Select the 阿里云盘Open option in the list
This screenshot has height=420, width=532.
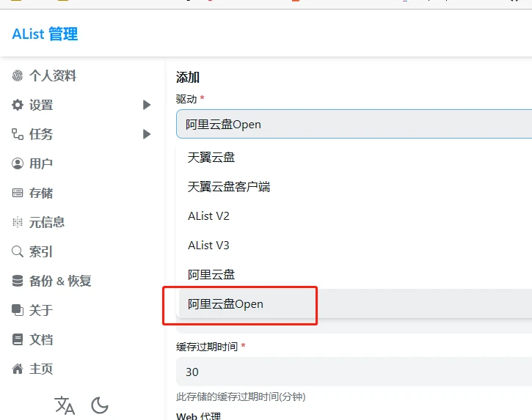pyautogui.click(x=354, y=303)
